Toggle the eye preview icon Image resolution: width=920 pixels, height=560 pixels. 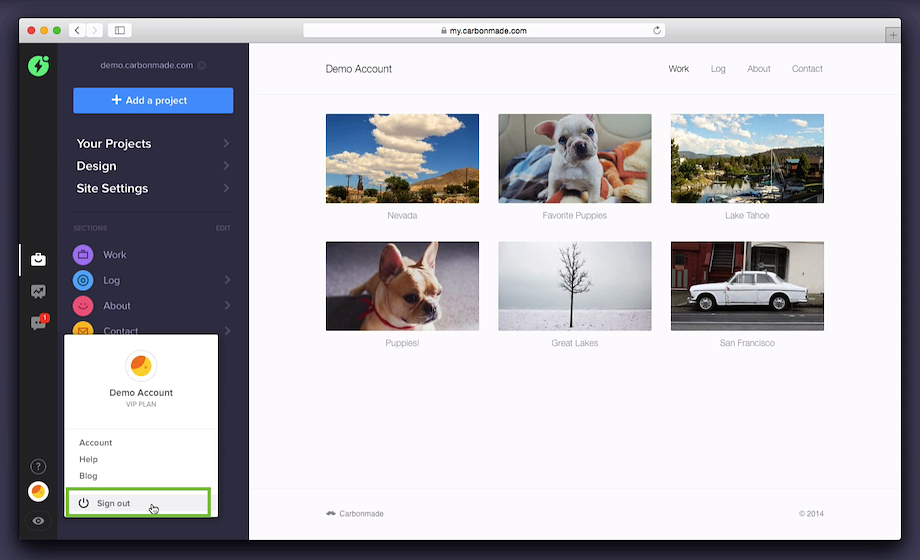[x=38, y=521]
